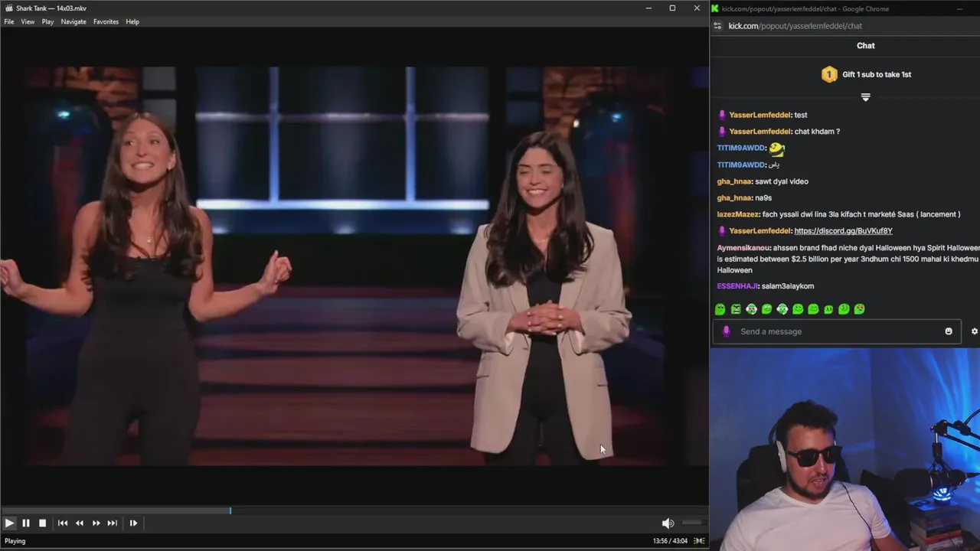
Task: Click username ESSENHAJI in chat
Action: (737, 286)
